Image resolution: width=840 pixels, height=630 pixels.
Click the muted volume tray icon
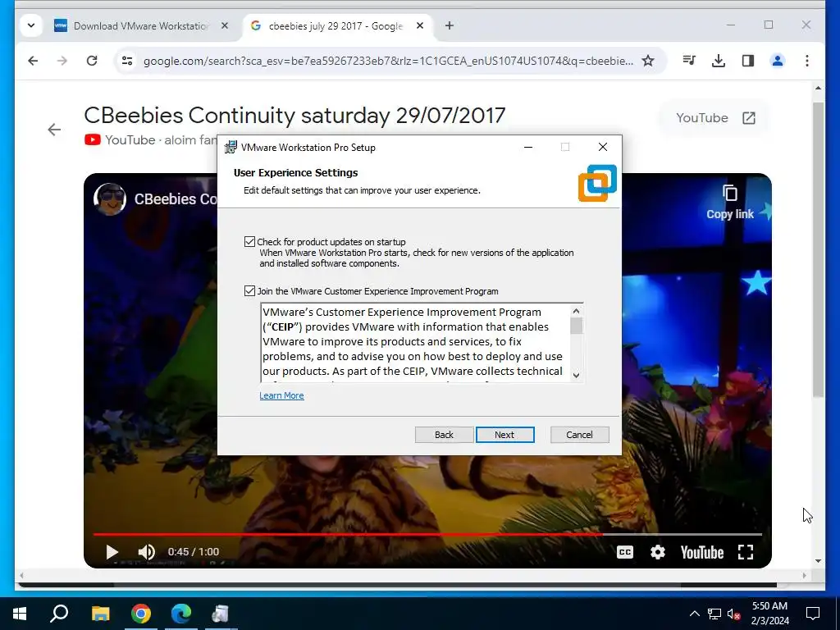[x=734, y=614]
